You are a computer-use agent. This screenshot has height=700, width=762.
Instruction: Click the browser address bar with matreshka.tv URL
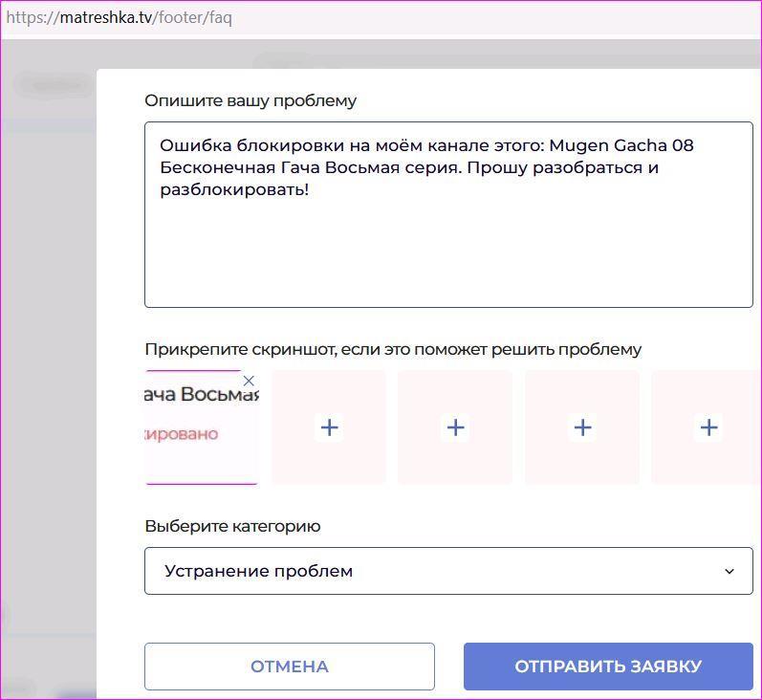(x=382, y=18)
